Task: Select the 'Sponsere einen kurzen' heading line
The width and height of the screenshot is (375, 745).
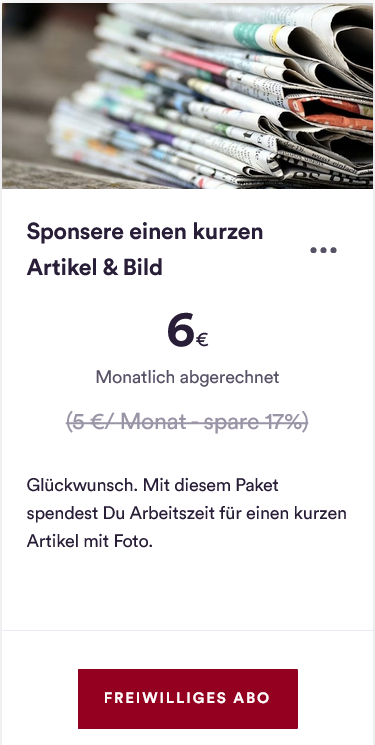Action: pos(144,232)
